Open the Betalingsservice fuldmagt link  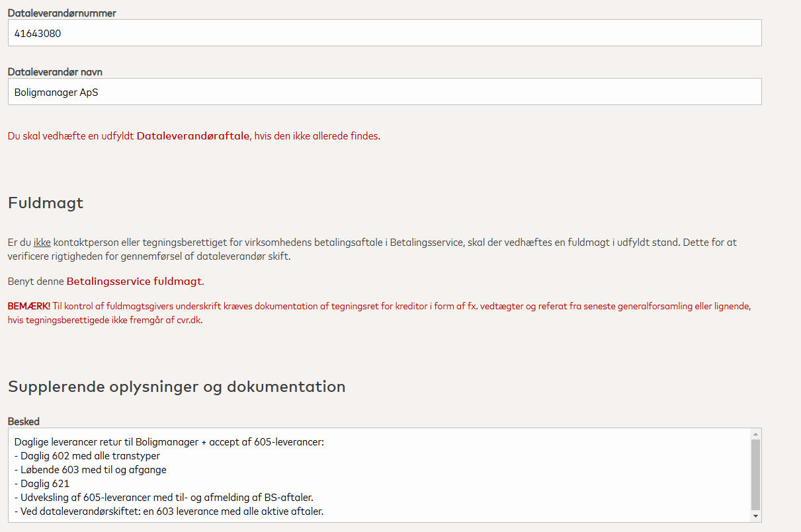point(134,282)
